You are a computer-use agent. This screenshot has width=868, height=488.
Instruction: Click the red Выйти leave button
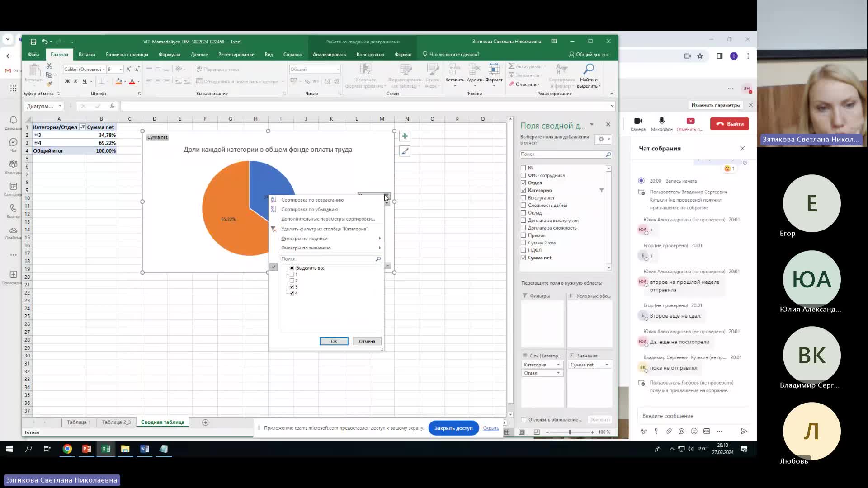pyautogui.click(x=729, y=124)
